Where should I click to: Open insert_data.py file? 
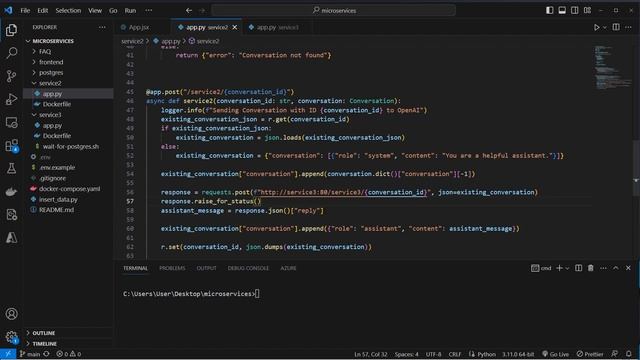58,200
